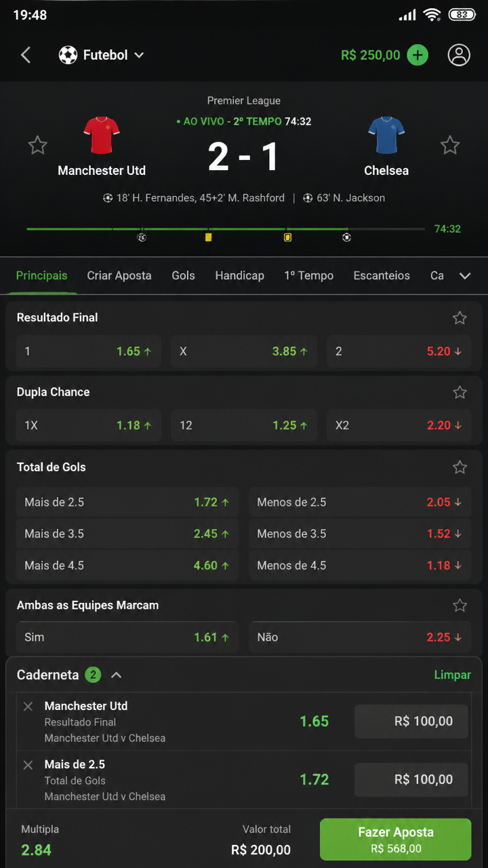Tap the battery status icon
This screenshot has height=868, width=488.
pyautogui.click(x=462, y=15)
